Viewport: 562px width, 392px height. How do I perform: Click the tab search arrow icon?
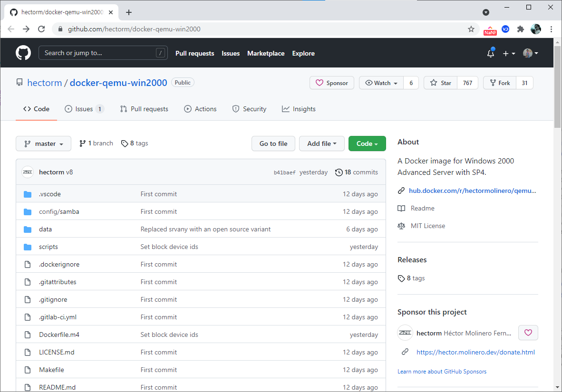pos(486,12)
